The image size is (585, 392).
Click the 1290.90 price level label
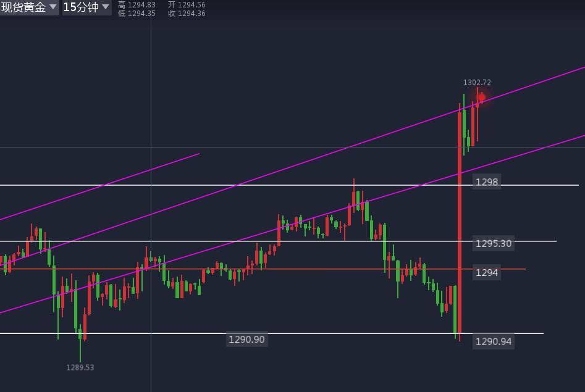[x=246, y=340]
